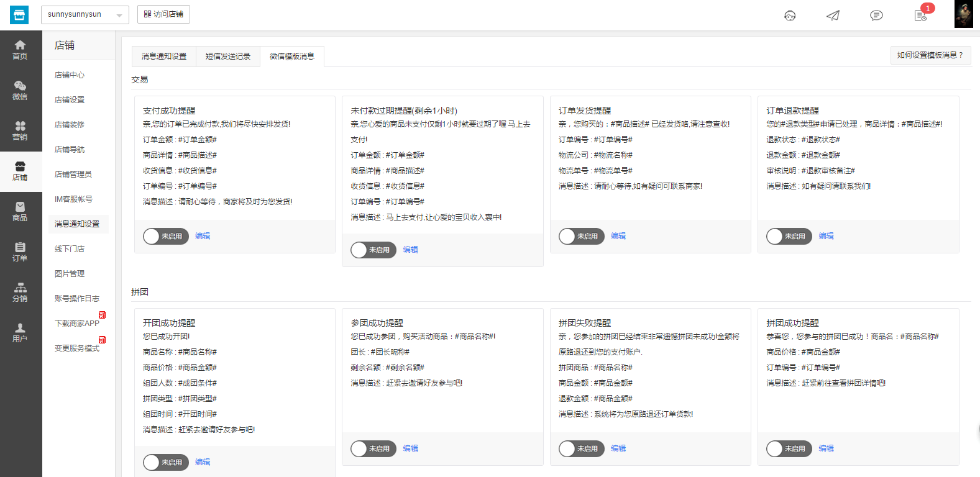The width and height of the screenshot is (980, 477).
Task: Select 店铺装修 in the store submenu
Action: pos(70,125)
